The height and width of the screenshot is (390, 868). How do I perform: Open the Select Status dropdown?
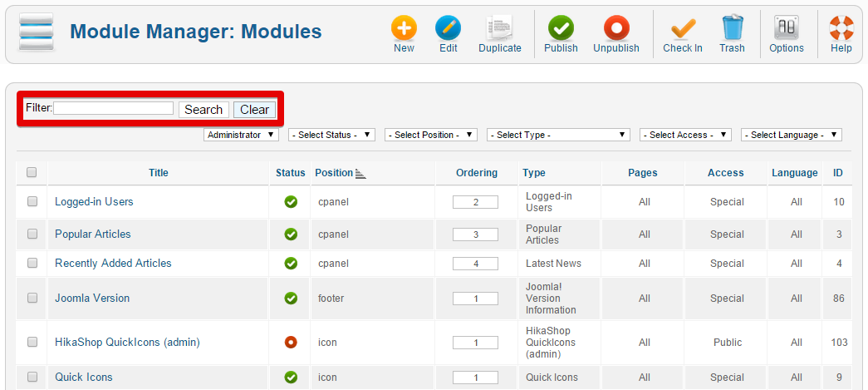pos(331,135)
